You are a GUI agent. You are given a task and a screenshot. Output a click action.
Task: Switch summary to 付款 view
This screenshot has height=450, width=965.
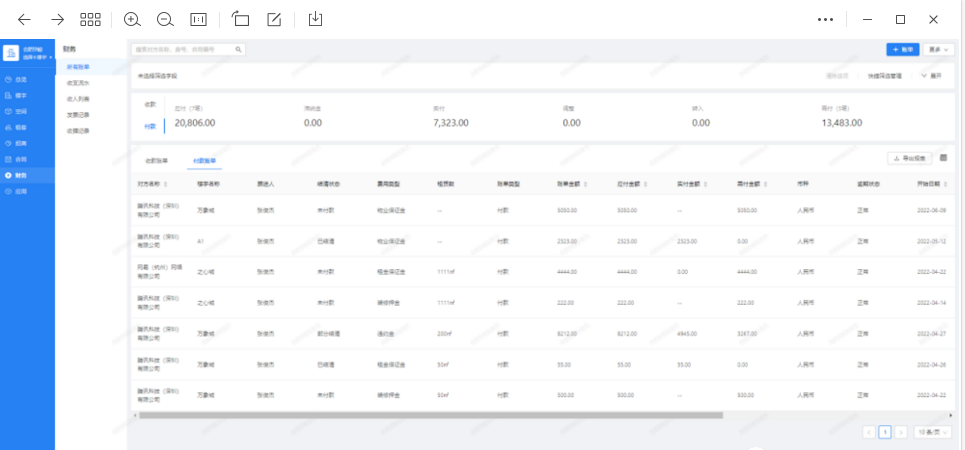(150, 126)
